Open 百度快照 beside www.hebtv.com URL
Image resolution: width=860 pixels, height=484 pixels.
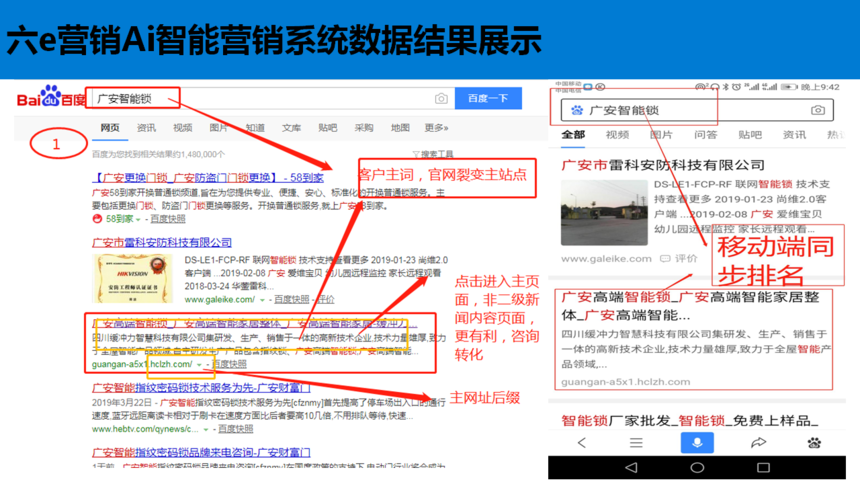point(236,429)
